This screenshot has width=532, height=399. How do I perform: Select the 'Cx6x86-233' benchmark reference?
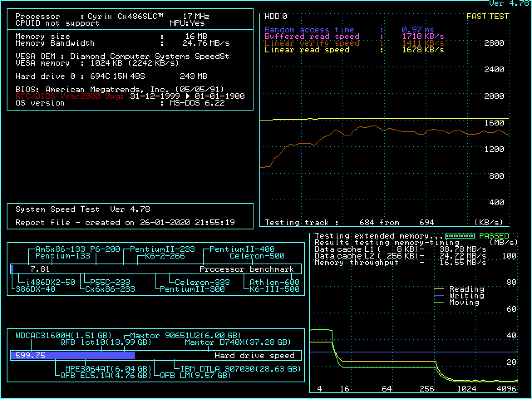110,289
